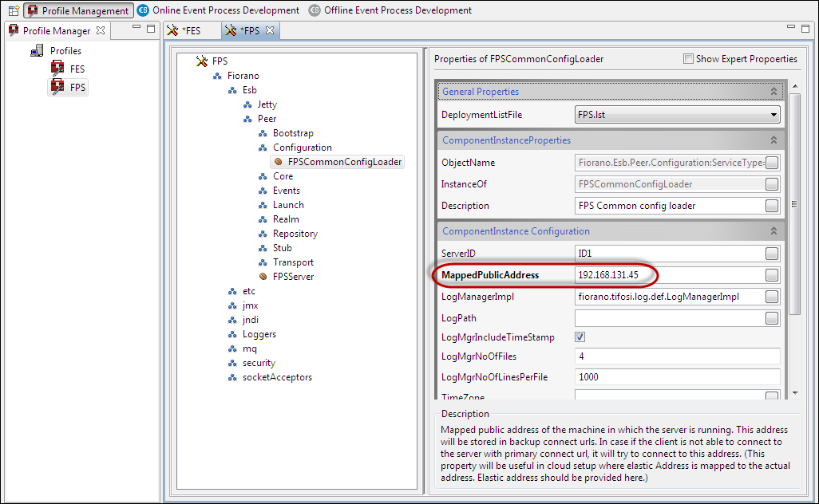Collapse the ComponentInstance Configuration section
819x504 pixels.
click(x=773, y=231)
